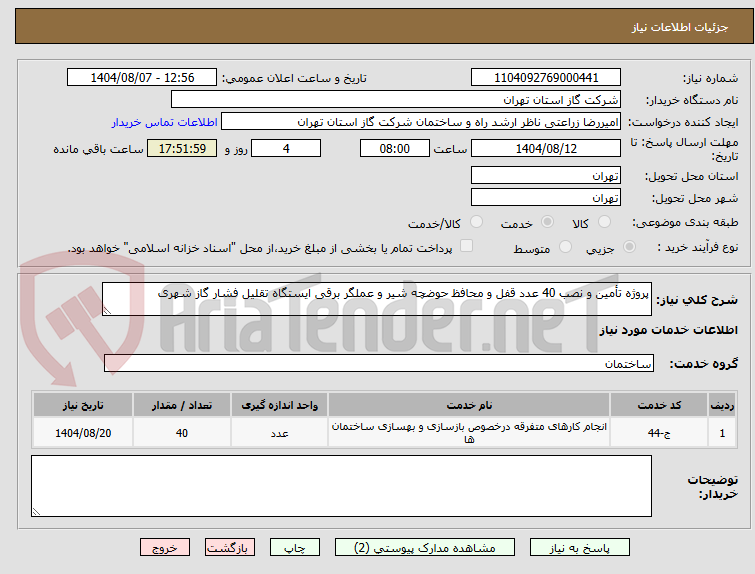Screen dimensions: 755x574
Task: Toggle the اسناد خزانه اسلامی payment checkbox
Action: [x=466, y=246]
